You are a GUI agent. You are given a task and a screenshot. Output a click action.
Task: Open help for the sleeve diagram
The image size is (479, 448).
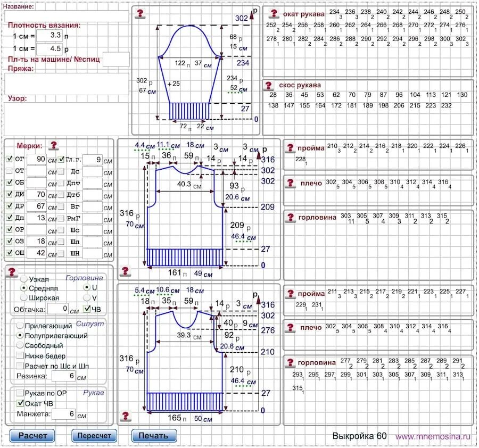tap(140, 14)
